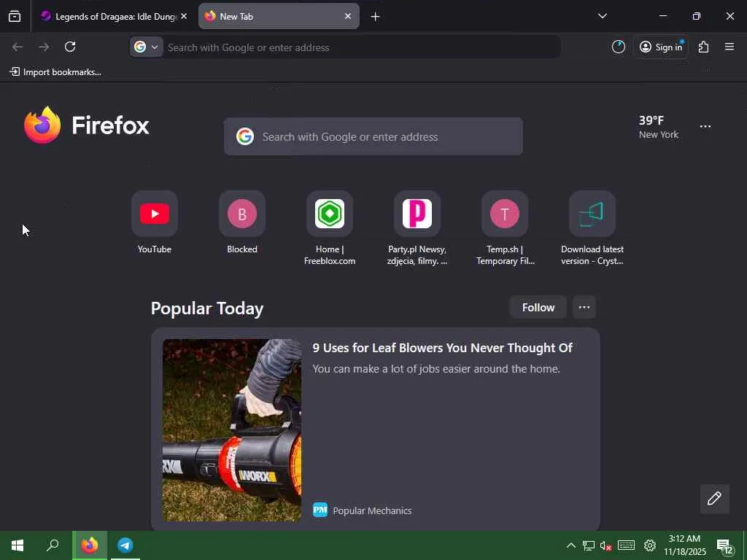747x560 pixels.
Task: Expand the list all tabs chevron
Action: pos(602,16)
